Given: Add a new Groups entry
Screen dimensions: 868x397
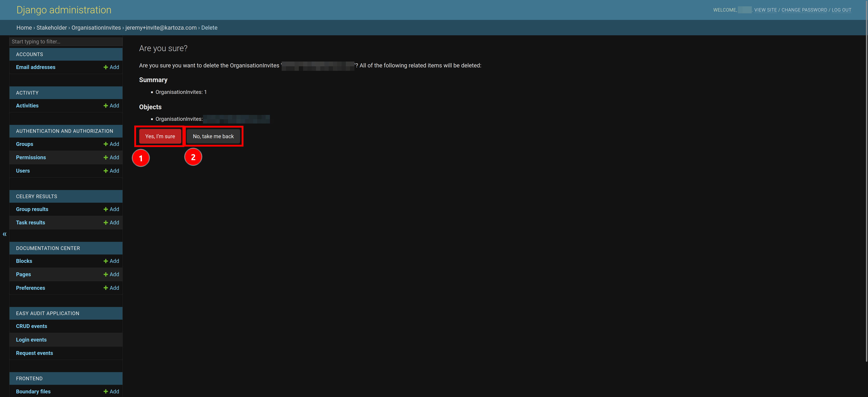Looking at the screenshot, I should [x=111, y=143].
